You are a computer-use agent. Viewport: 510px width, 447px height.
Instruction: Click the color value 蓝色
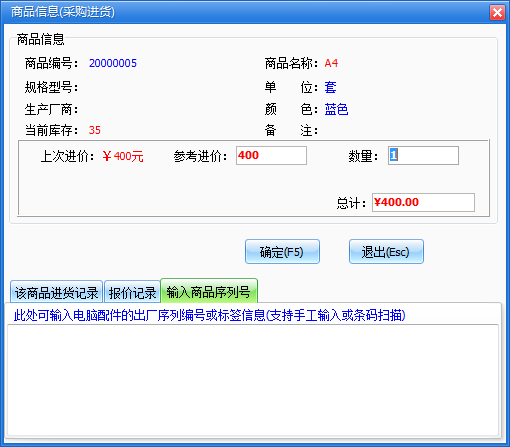pyautogui.click(x=336, y=109)
